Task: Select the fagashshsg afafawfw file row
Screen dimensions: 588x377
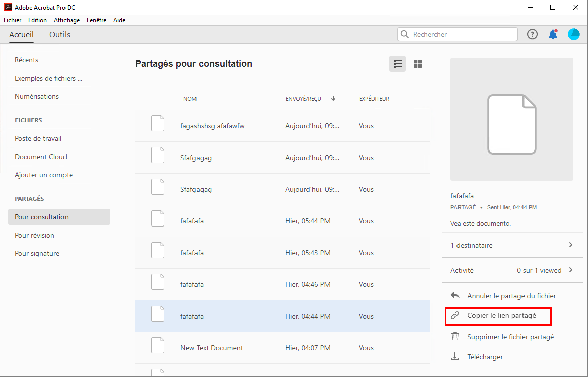Action: (282, 126)
